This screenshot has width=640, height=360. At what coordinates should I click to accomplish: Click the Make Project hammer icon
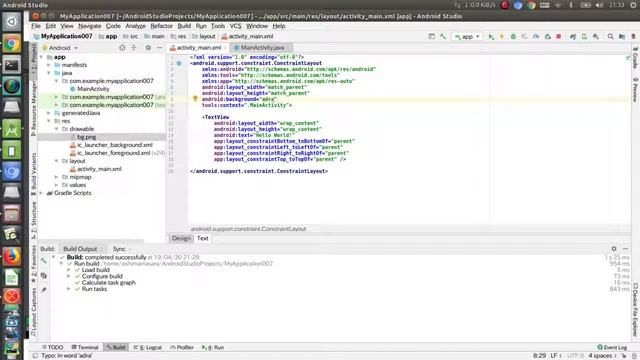(x=443, y=36)
